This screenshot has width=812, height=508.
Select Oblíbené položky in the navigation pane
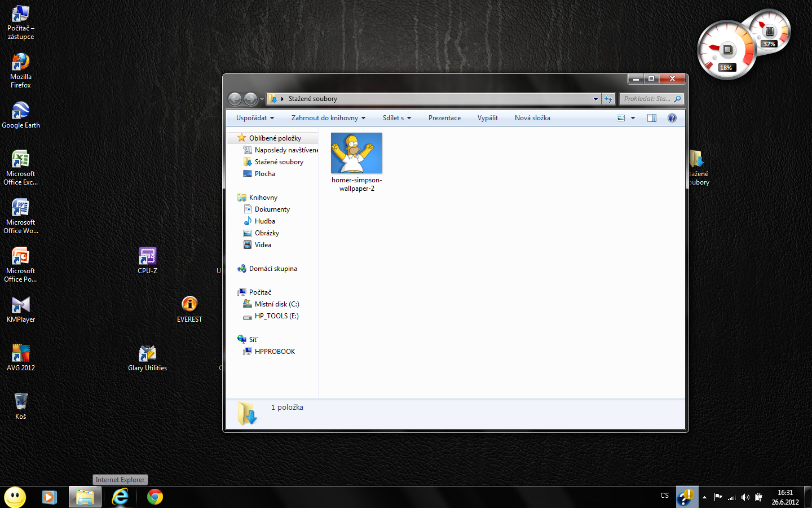click(x=273, y=138)
